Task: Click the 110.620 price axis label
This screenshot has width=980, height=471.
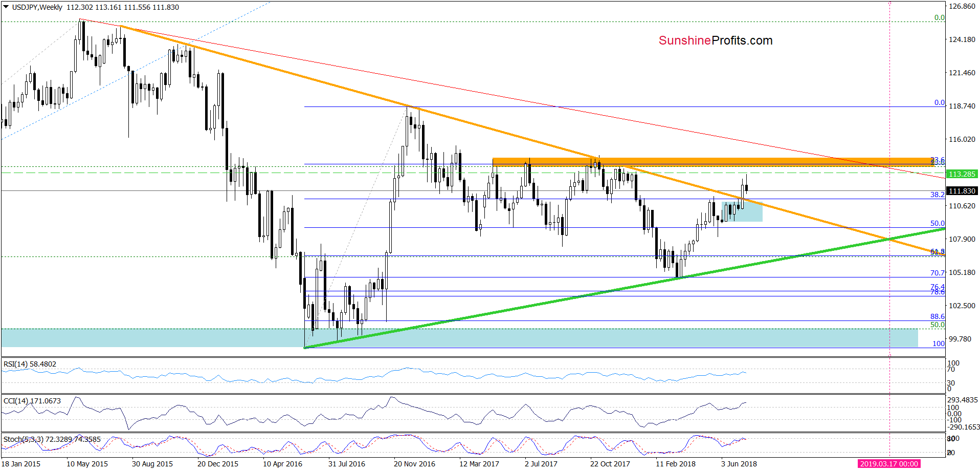Action: (962, 206)
